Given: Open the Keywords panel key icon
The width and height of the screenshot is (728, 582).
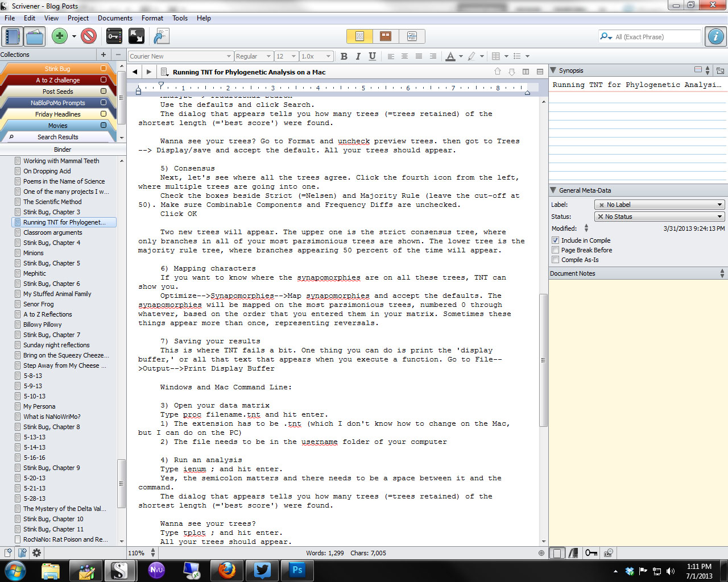Looking at the screenshot, I should pos(114,36).
